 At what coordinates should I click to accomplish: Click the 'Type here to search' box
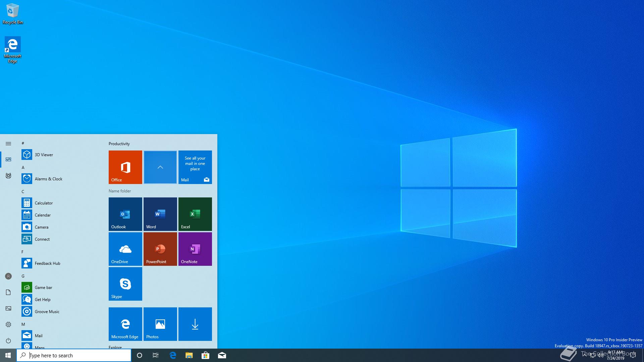coord(74,355)
